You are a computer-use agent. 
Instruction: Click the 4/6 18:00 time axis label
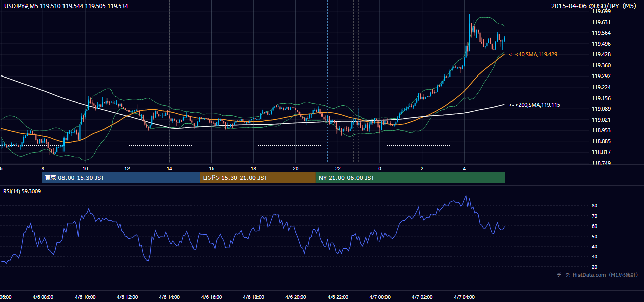253,297
